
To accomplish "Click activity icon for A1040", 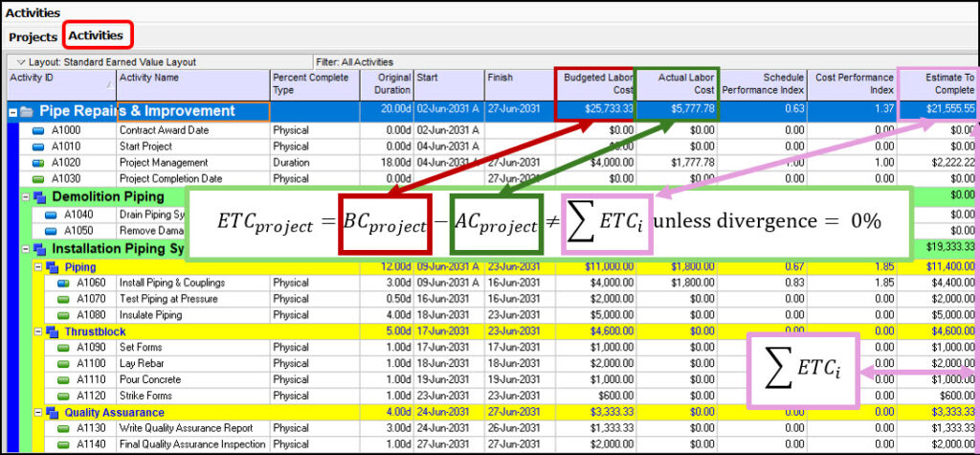I will pos(52,215).
